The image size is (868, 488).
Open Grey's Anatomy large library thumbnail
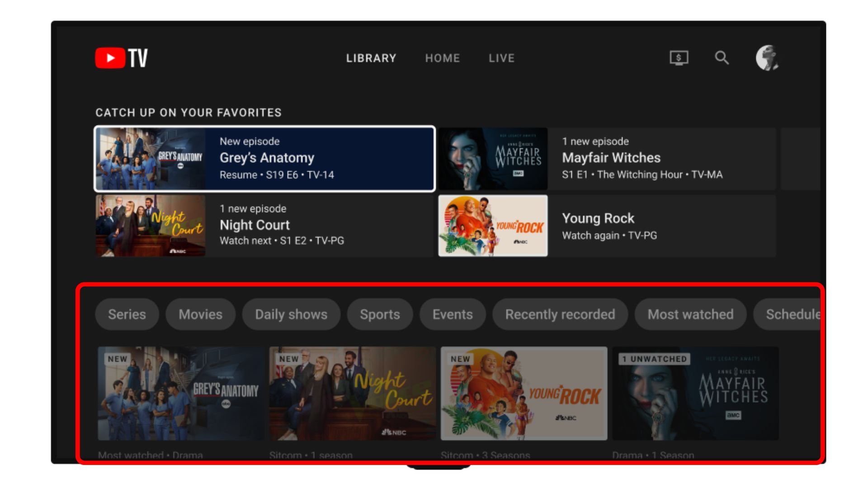coord(181,393)
